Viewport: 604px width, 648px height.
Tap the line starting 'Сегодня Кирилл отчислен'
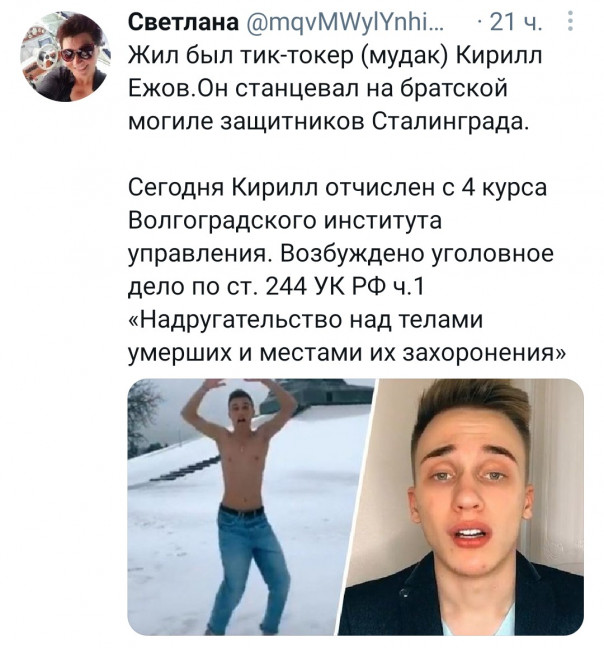click(x=338, y=188)
